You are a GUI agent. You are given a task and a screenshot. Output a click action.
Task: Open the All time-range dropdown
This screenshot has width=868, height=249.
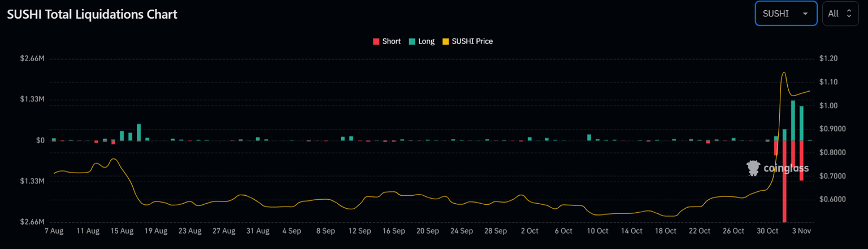pyautogui.click(x=840, y=14)
